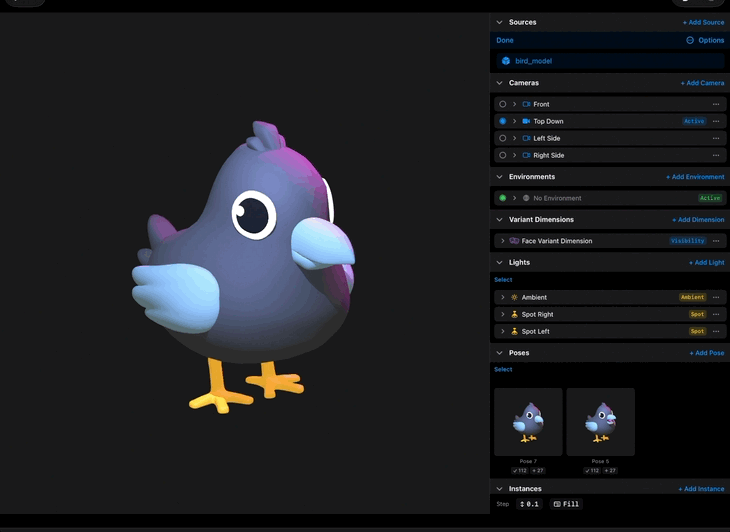This screenshot has height=532, width=730.
Task: Click the bird_model cube icon
Action: pyautogui.click(x=506, y=61)
